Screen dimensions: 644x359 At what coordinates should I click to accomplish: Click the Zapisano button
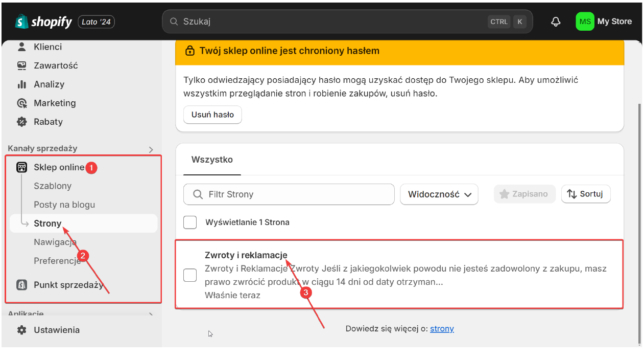pos(524,194)
